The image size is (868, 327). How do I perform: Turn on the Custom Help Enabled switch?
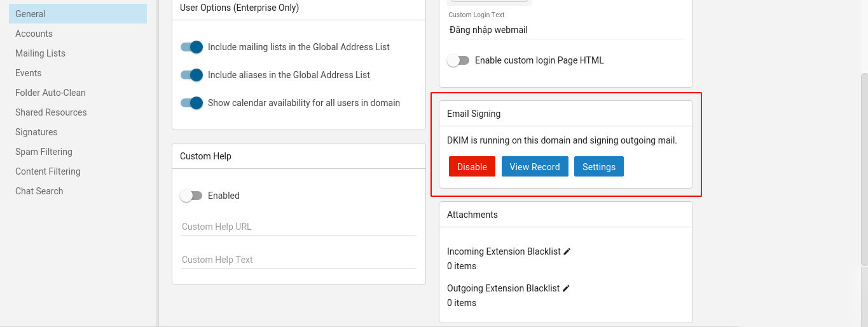click(191, 196)
